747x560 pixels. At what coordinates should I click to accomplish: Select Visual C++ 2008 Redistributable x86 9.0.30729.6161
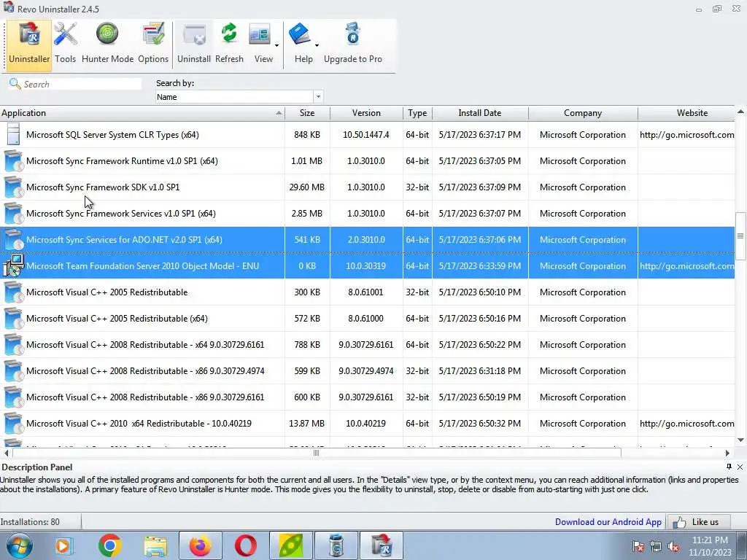pos(368,397)
